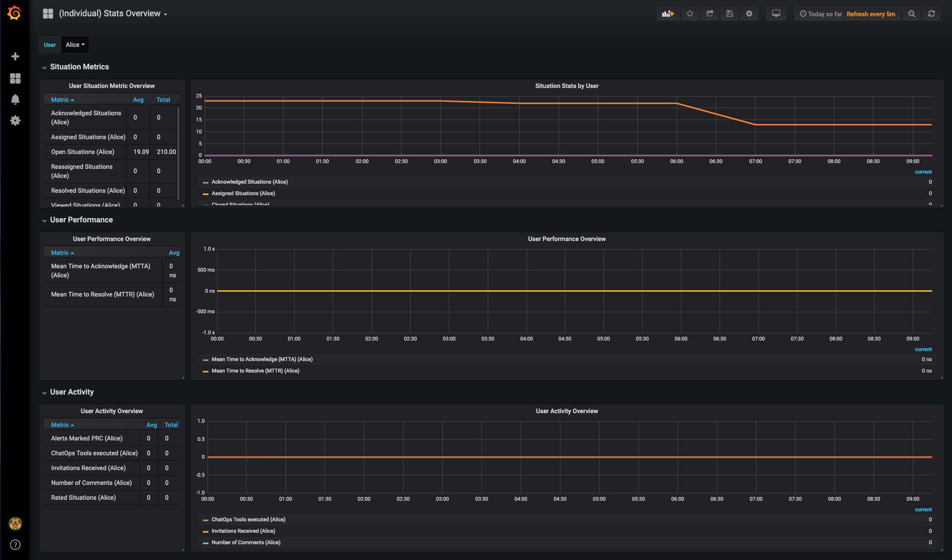This screenshot has width=952, height=560.
Task: Select Resolved Situations (Alice) row
Action: click(111, 190)
